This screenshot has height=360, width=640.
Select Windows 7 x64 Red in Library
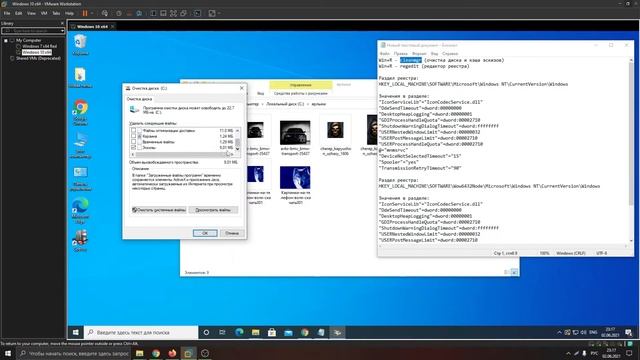tap(39, 46)
